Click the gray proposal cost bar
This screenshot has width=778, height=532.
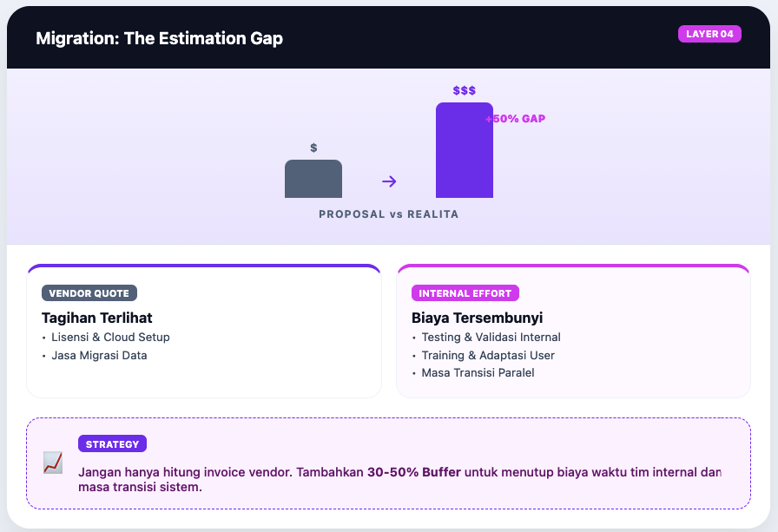coord(313,179)
